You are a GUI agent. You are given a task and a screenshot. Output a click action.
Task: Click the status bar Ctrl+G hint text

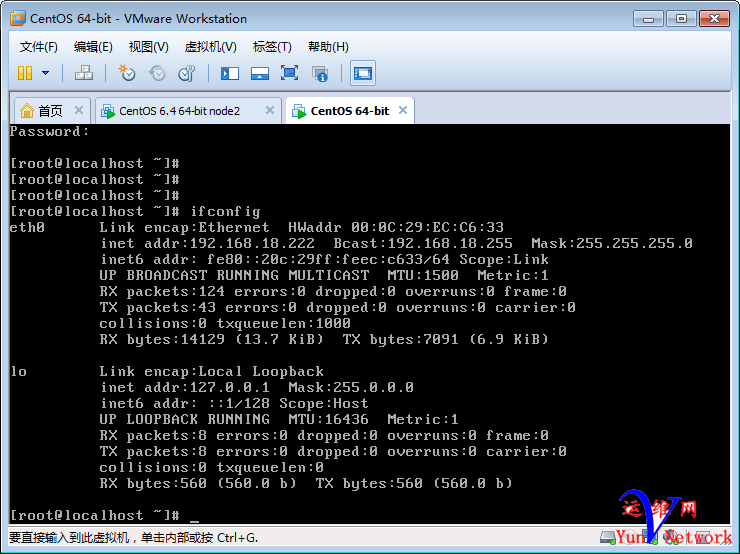tap(134, 537)
